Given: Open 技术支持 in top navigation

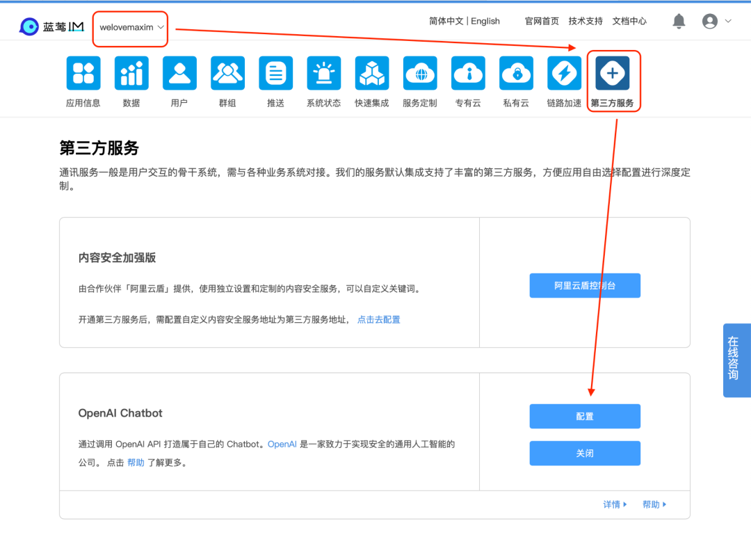Looking at the screenshot, I should 586,21.
